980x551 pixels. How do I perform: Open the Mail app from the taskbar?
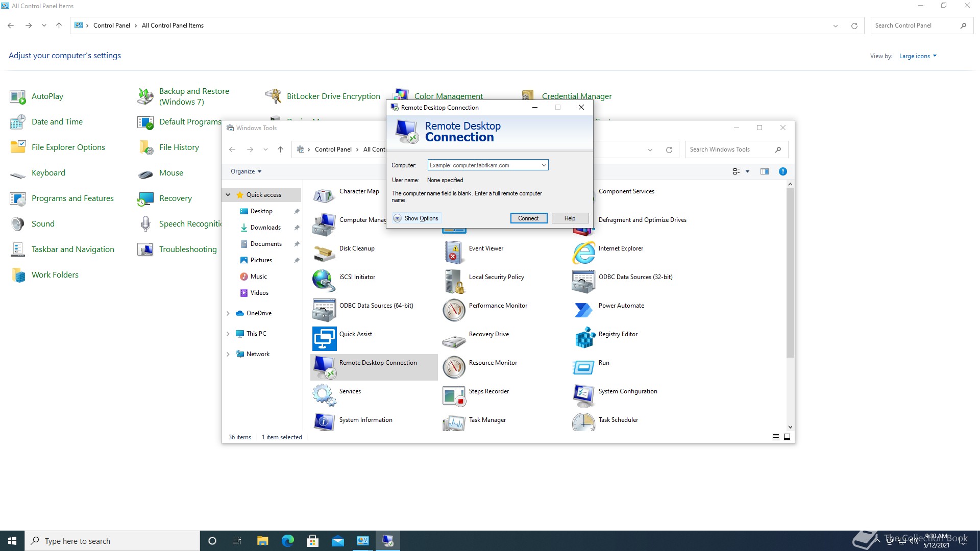tap(338, 541)
